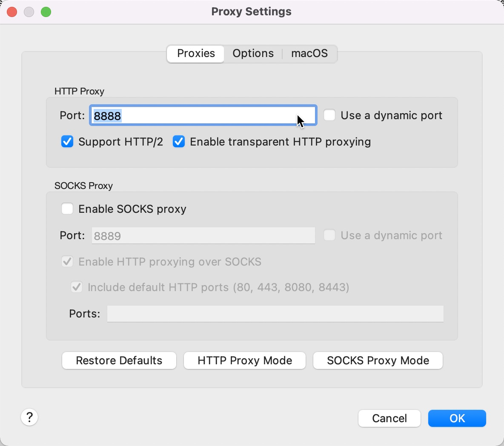Image resolution: width=504 pixels, height=446 pixels.
Task: Enable dynamic port for HTTP Proxy
Action: pyautogui.click(x=329, y=115)
